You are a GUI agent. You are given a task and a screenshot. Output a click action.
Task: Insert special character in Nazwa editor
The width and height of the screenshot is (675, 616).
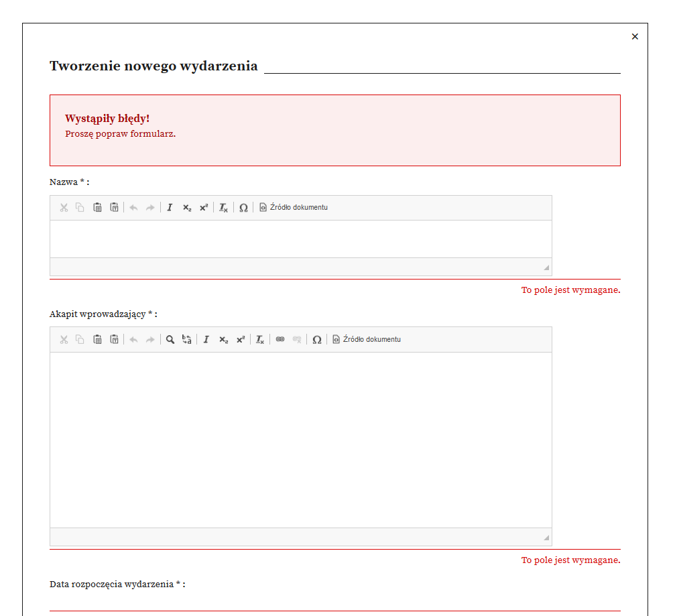pyautogui.click(x=243, y=208)
